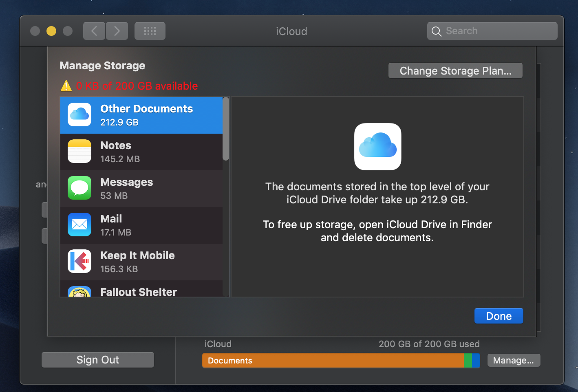The image size is (578, 392).
Task: Select the Messages 53 MB row
Action: point(141,189)
